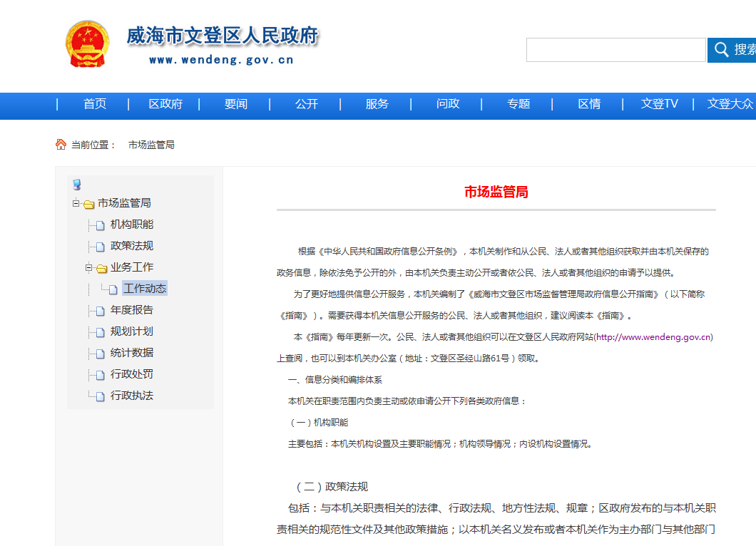Click the page icon beside 机构职能
The height and width of the screenshot is (546, 756).
point(101,225)
